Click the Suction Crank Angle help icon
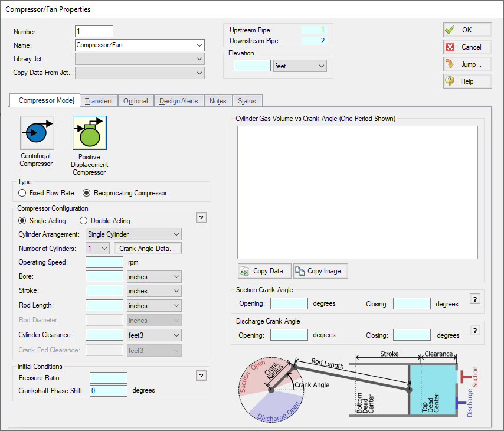The width and height of the screenshot is (504, 431). click(x=474, y=299)
